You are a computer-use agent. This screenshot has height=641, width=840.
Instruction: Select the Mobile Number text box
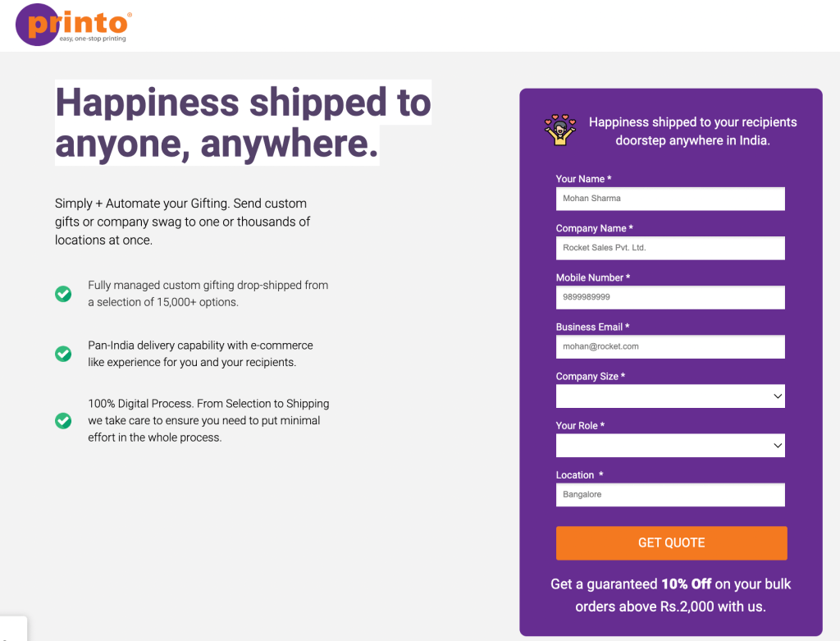(x=669, y=297)
